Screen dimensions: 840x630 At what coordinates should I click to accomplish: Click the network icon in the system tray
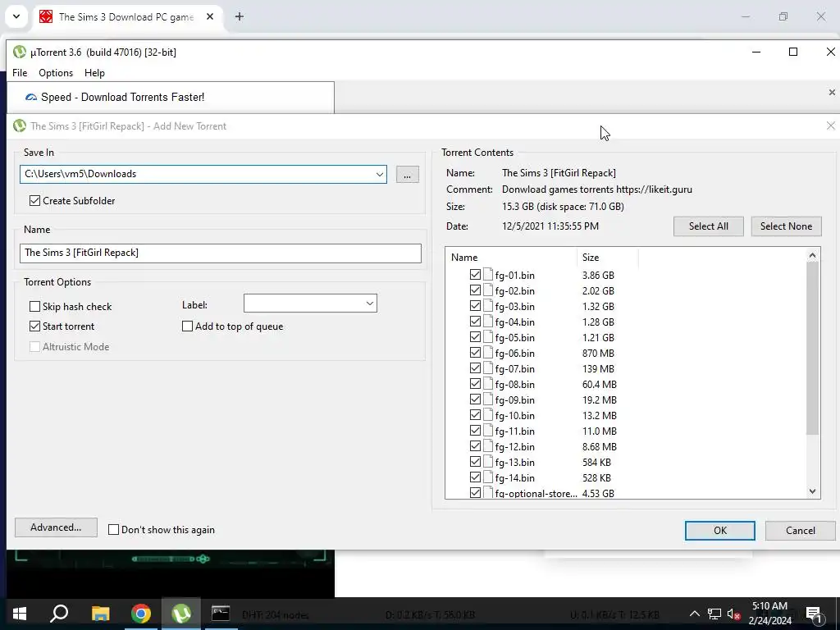tap(714, 614)
